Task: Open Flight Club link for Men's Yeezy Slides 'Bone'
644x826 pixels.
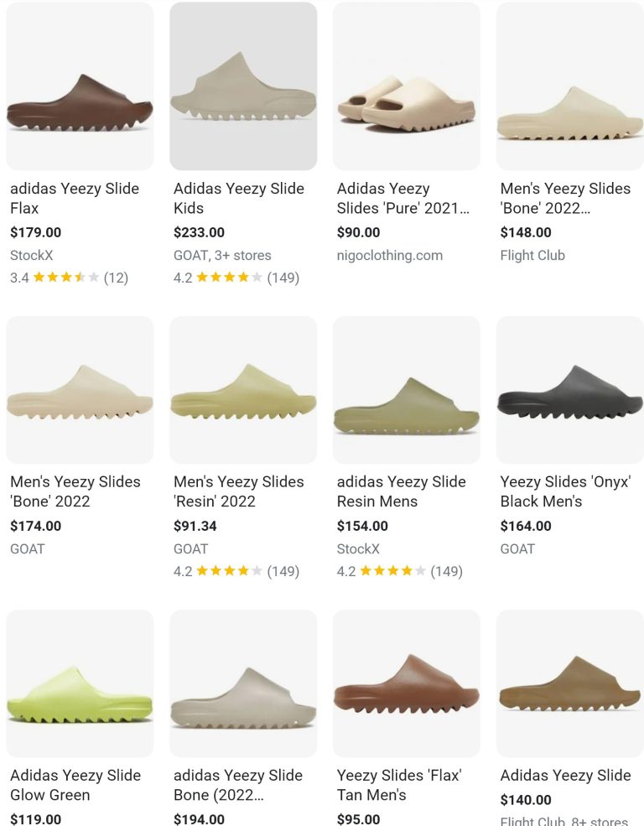Action: point(532,255)
